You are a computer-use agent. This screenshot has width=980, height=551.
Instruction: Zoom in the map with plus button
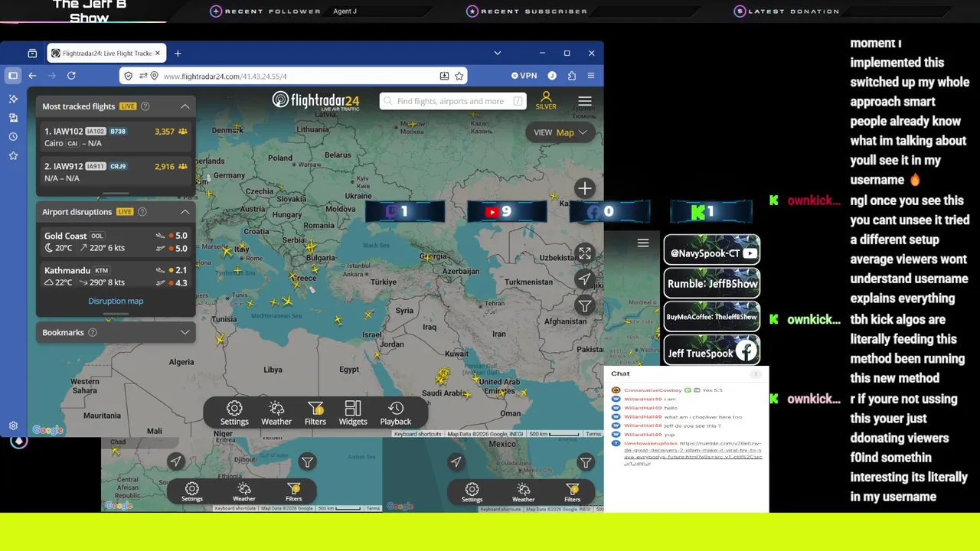pyautogui.click(x=585, y=188)
